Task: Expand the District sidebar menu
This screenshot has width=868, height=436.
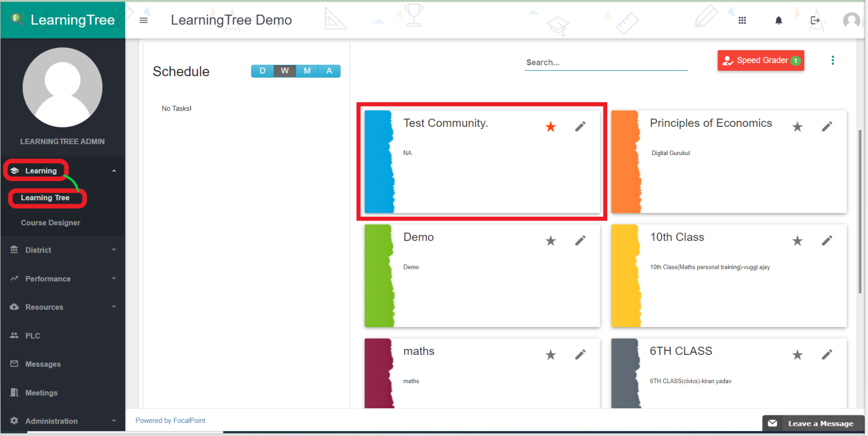Action: [x=63, y=250]
